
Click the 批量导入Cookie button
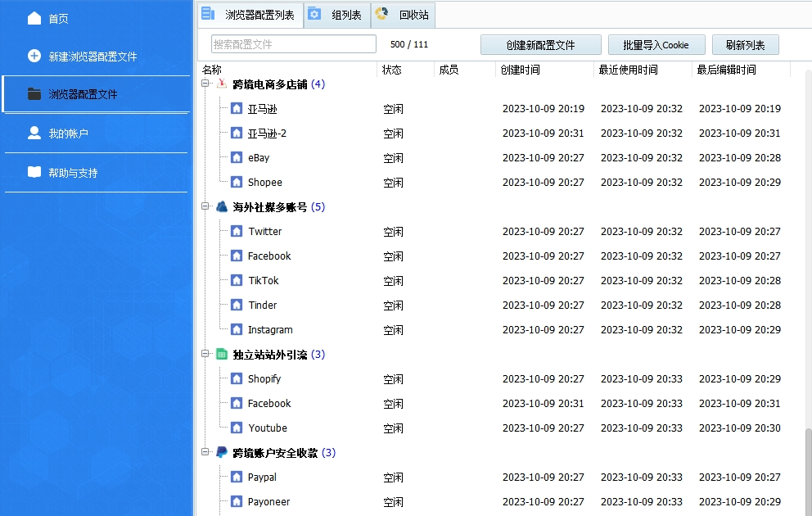(656, 44)
